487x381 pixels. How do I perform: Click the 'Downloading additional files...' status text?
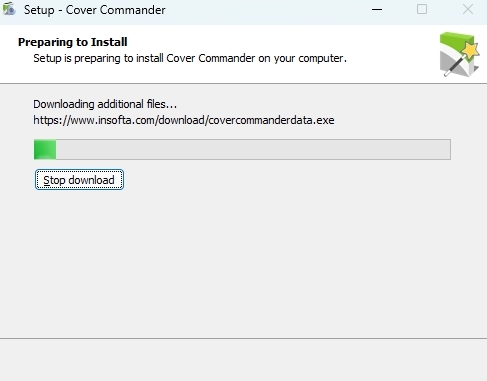click(105, 104)
